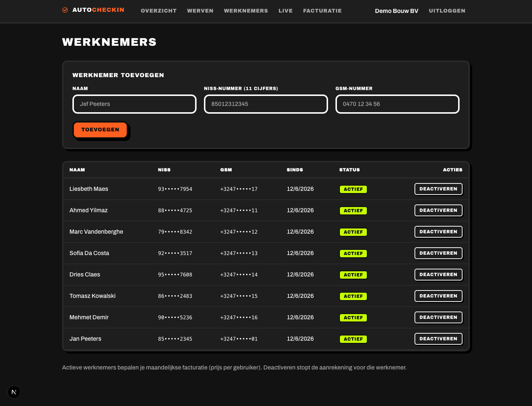Click GSM number +3247•••••14
This screenshot has height=406, width=532.
click(239, 275)
